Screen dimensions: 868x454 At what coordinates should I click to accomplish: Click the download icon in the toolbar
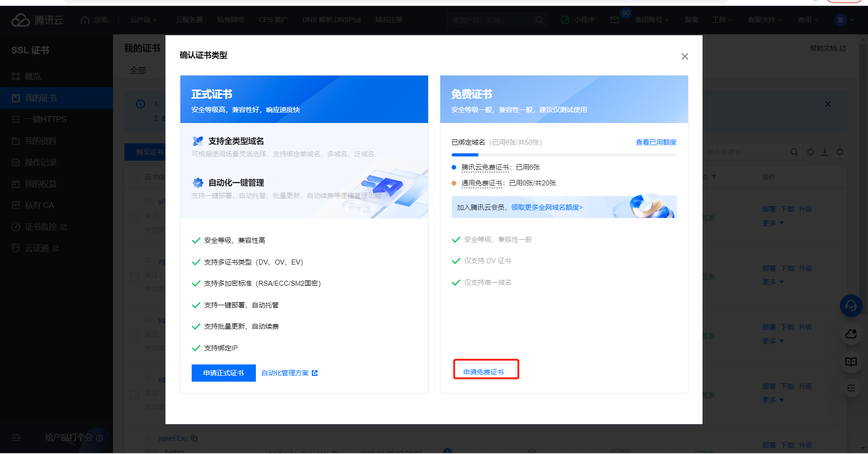[825, 152]
